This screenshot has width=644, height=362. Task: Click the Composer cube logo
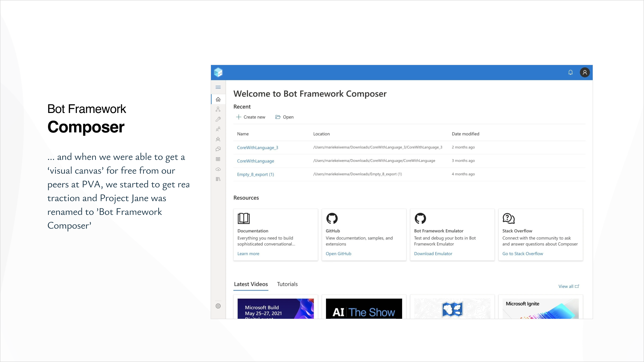pyautogui.click(x=218, y=72)
